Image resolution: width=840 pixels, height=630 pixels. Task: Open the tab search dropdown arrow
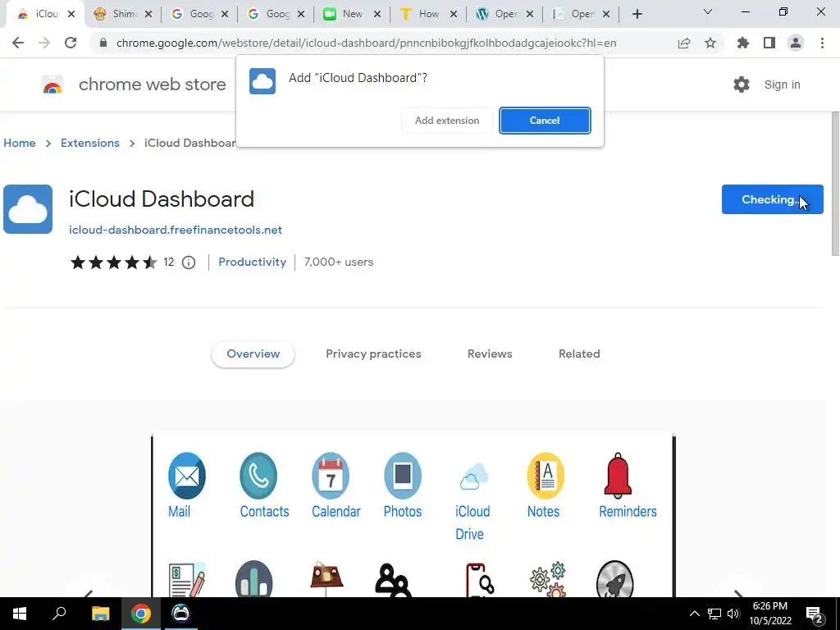pos(708,11)
